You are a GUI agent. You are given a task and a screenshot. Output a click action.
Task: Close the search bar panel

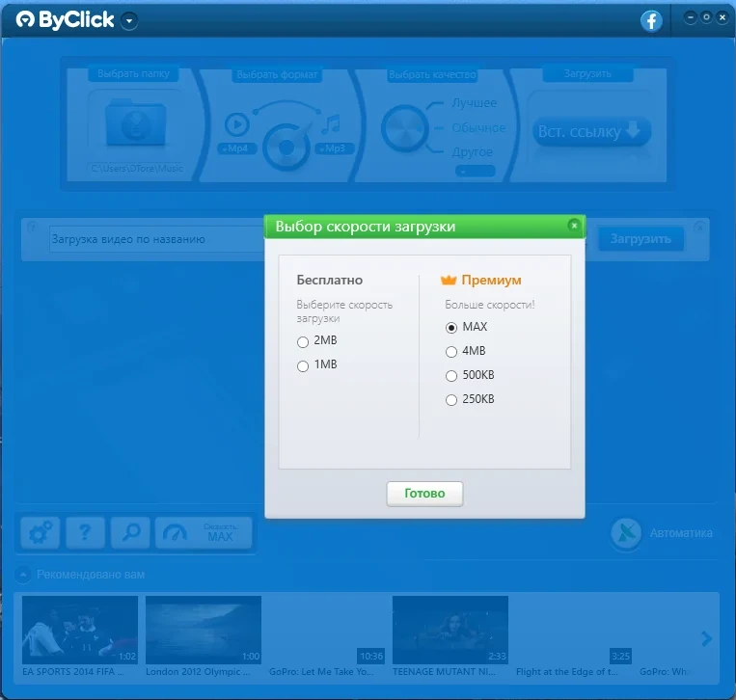click(700, 228)
